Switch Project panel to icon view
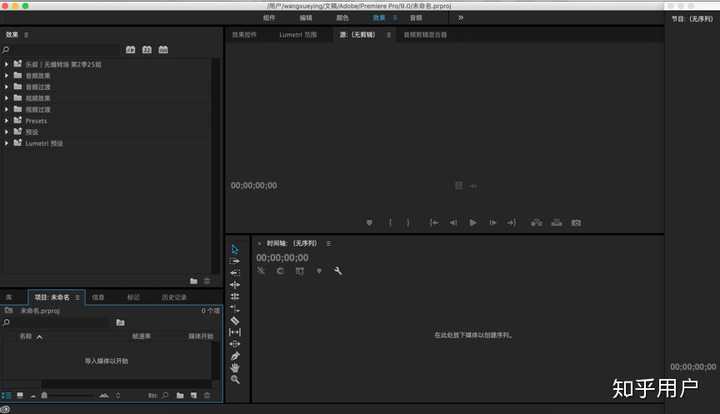 [20, 395]
